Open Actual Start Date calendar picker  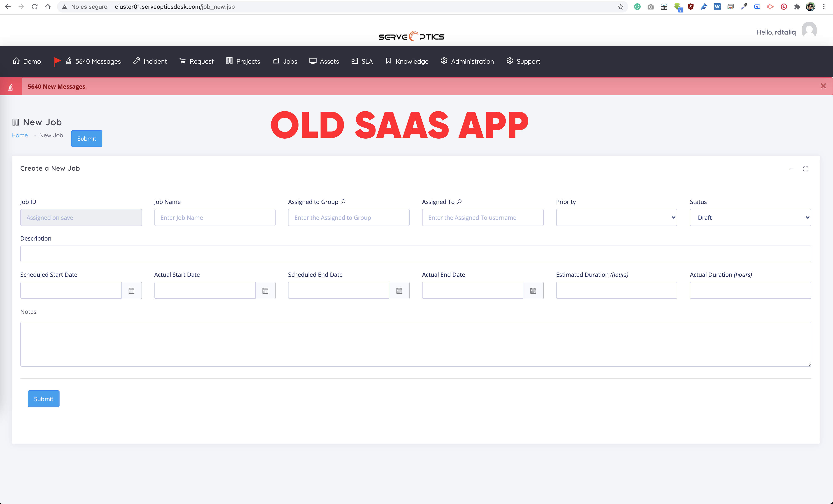265,290
